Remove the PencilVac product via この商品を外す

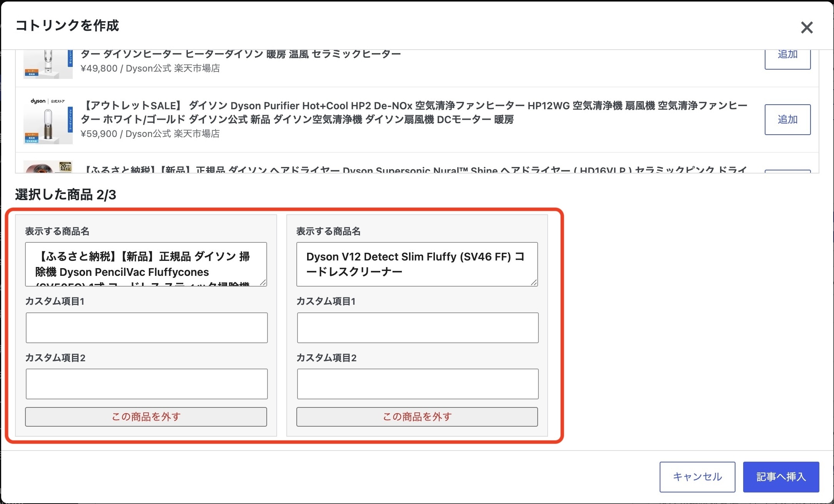coord(146,417)
